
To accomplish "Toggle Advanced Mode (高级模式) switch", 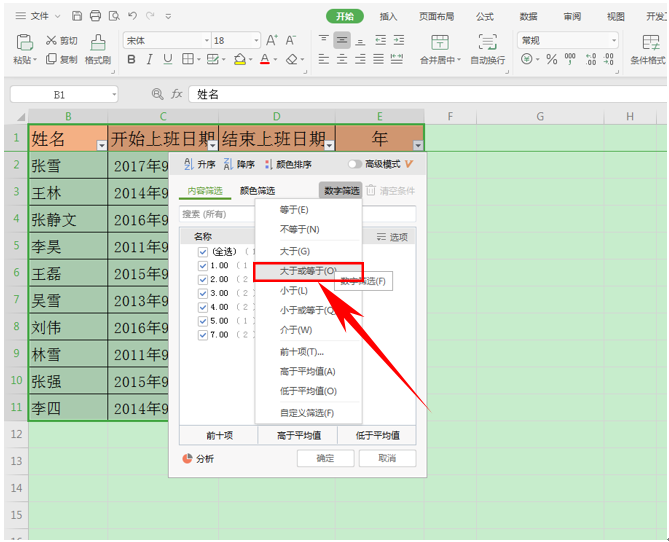I will click(355, 164).
